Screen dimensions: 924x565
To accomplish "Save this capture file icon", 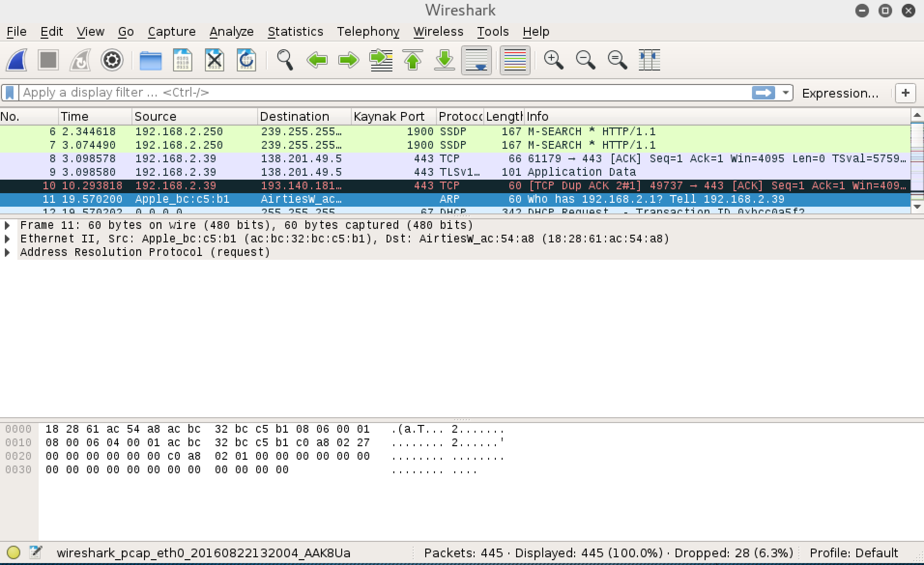I will tap(182, 60).
